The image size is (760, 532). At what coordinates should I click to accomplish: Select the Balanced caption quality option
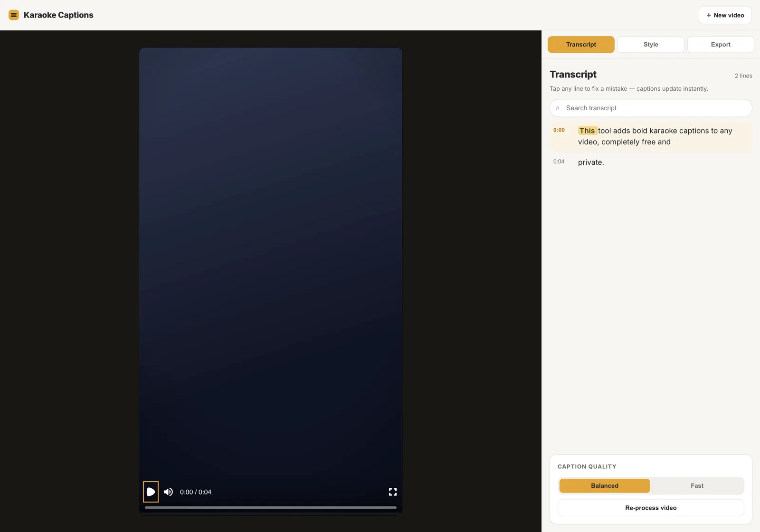[605, 485]
